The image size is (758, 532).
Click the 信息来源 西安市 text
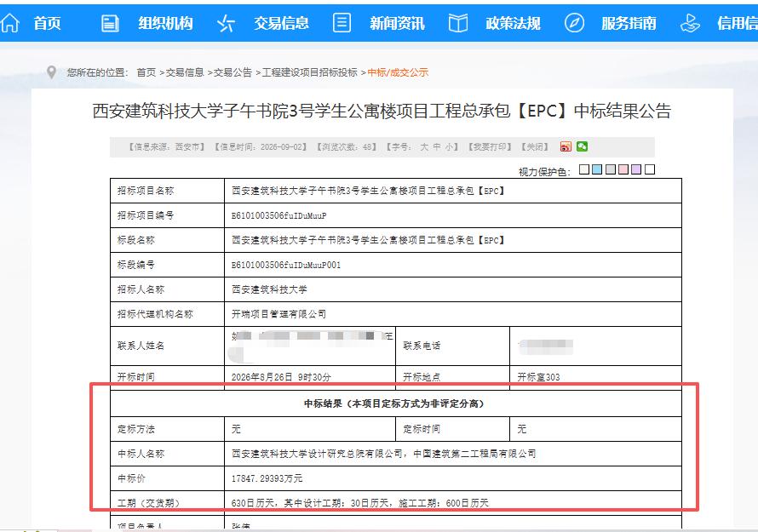coord(167,147)
